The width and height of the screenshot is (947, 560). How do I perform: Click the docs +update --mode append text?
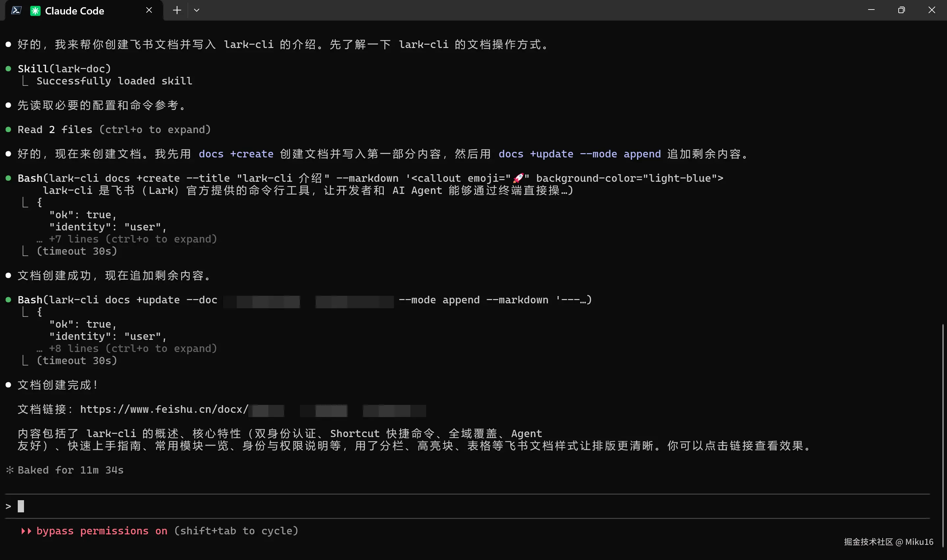579,154
